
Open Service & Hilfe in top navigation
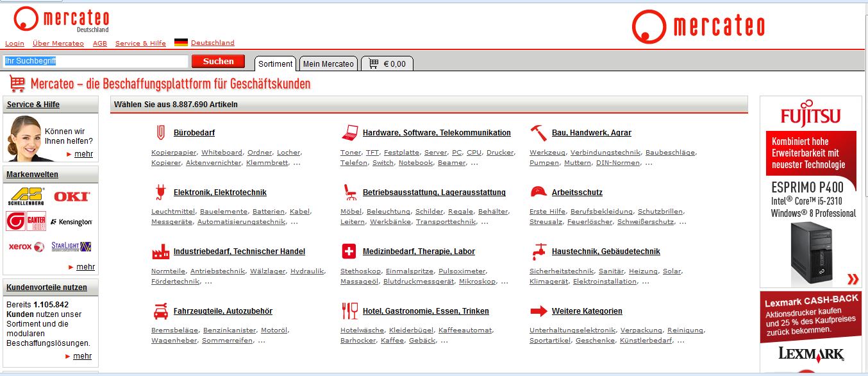(140, 44)
